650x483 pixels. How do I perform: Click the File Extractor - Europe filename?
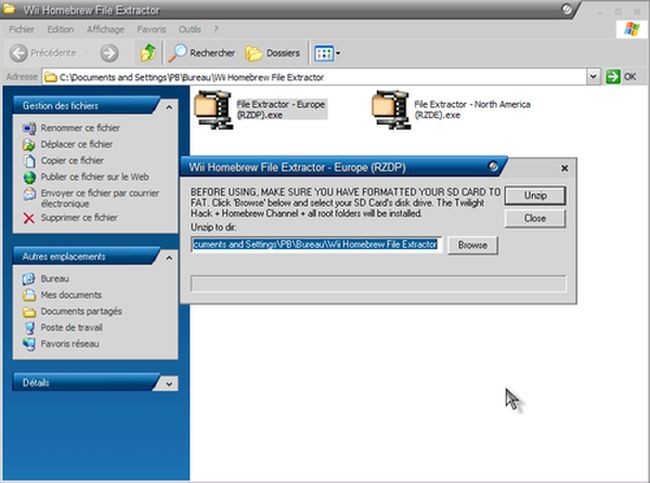coord(281,109)
